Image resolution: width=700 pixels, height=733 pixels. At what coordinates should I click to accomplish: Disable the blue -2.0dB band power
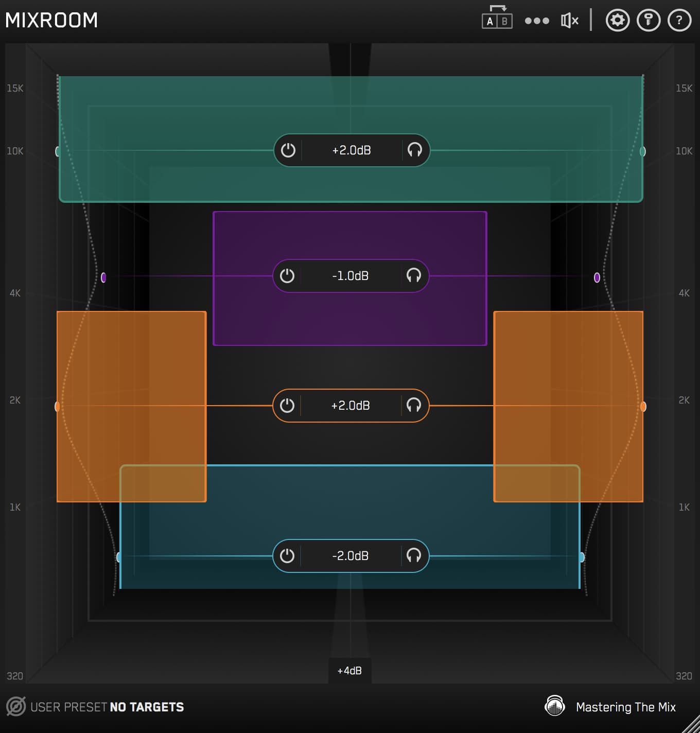[x=287, y=556]
